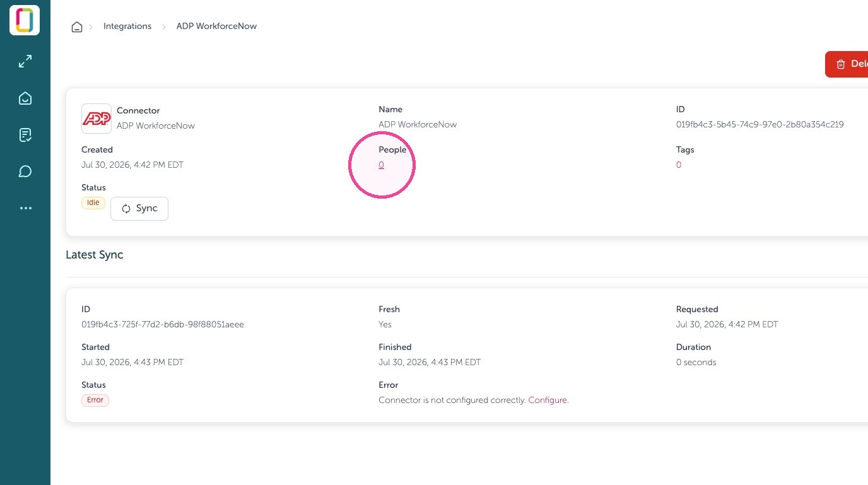Click the Started timestamp value
The height and width of the screenshot is (485, 868).
(x=132, y=363)
